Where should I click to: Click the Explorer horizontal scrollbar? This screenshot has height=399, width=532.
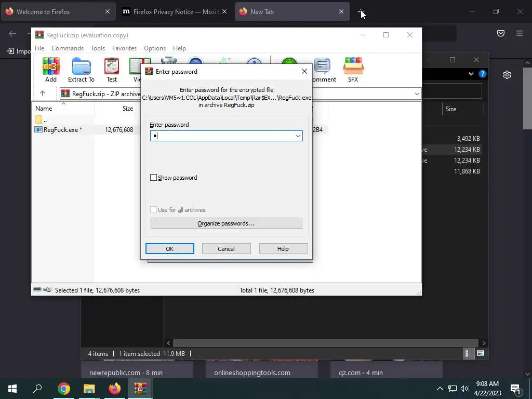pyautogui.click(x=326, y=343)
